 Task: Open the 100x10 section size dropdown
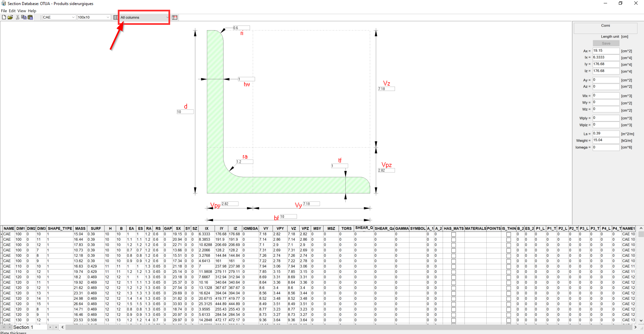(94, 17)
